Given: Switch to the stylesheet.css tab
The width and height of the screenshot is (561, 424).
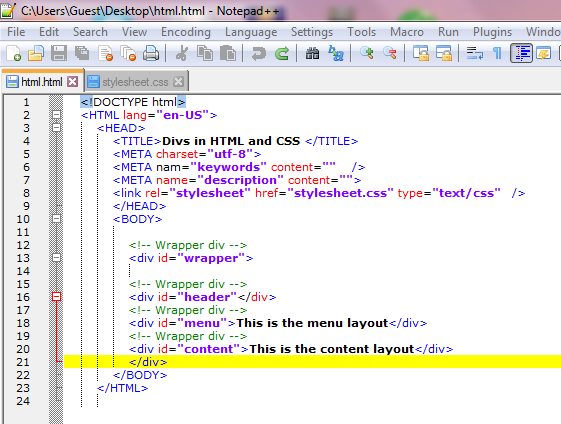Looking at the screenshot, I should click(135, 82).
